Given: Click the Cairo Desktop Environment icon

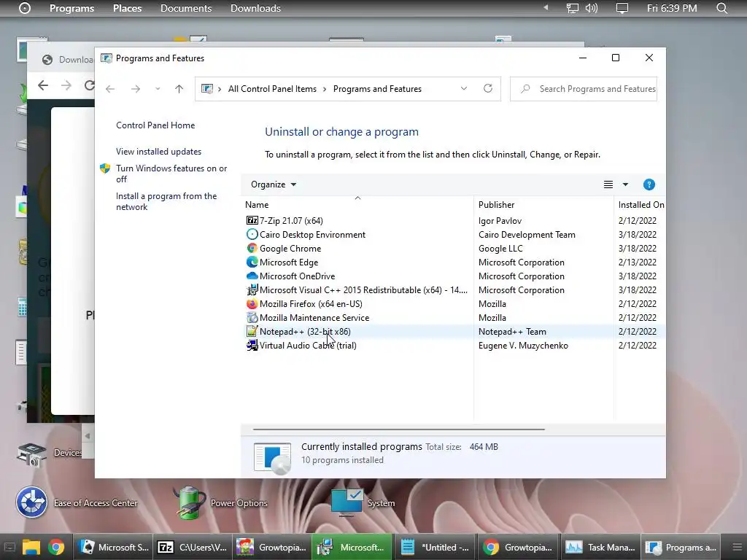Looking at the screenshot, I should (252, 234).
